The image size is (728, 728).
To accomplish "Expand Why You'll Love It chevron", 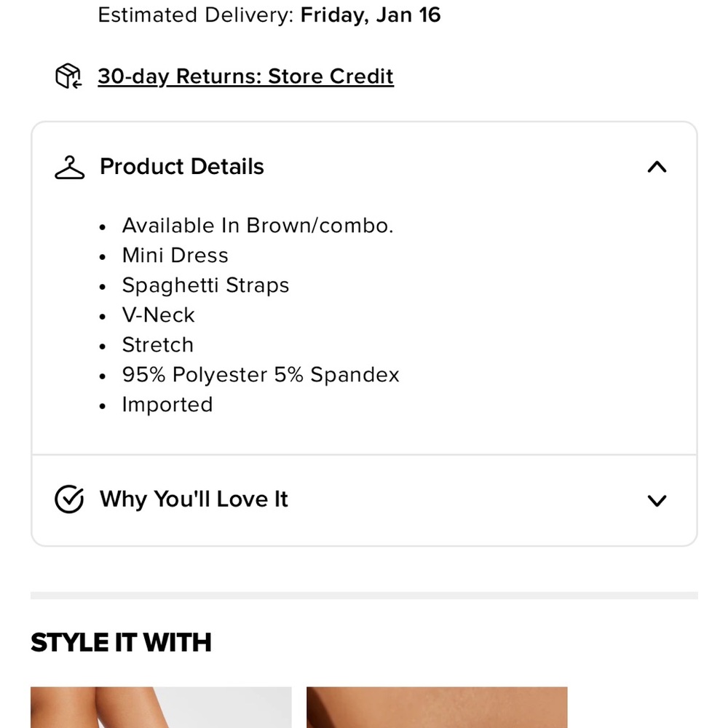I will (x=657, y=500).
